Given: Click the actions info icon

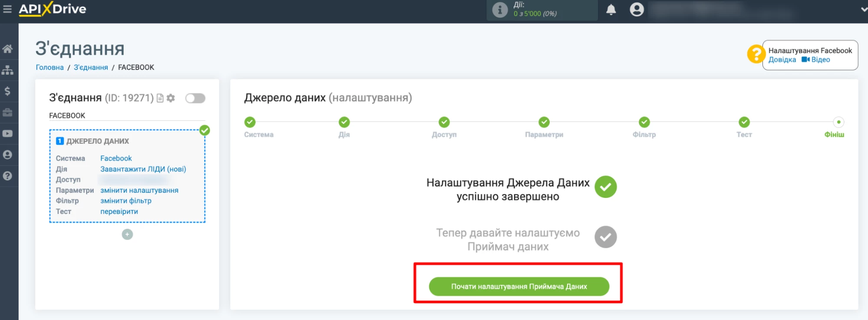Looking at the screenshot, I should [500, 10].
